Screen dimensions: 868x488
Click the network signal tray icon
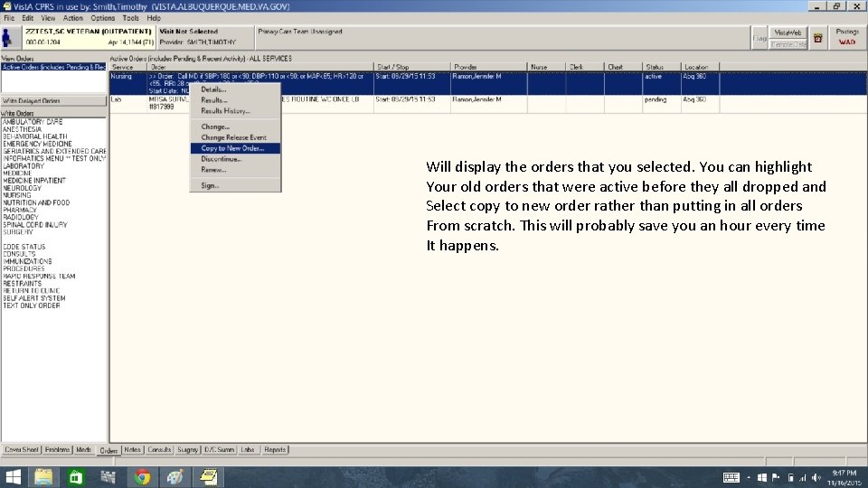click(802, 477)
